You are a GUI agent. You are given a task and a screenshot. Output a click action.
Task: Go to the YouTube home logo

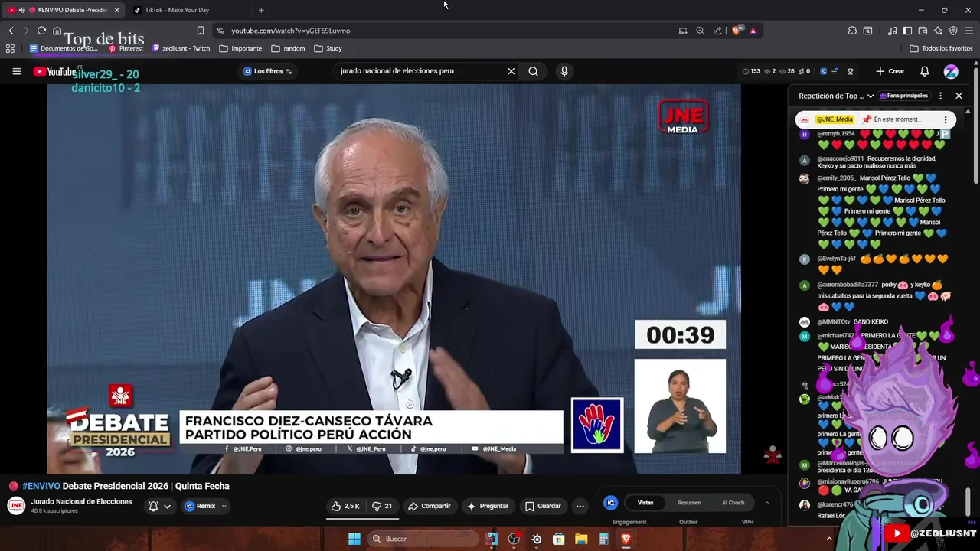click(x=54, y=72)
